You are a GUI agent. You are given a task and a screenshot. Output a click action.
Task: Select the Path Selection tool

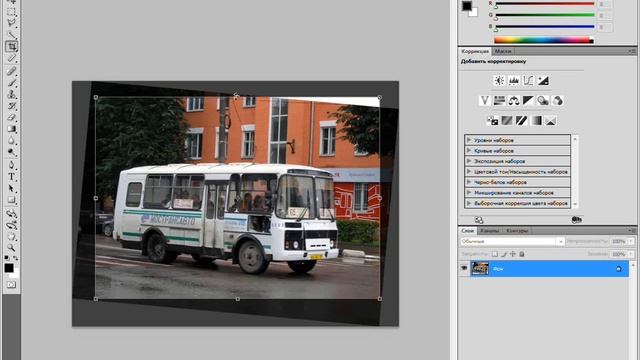[11, 189]
